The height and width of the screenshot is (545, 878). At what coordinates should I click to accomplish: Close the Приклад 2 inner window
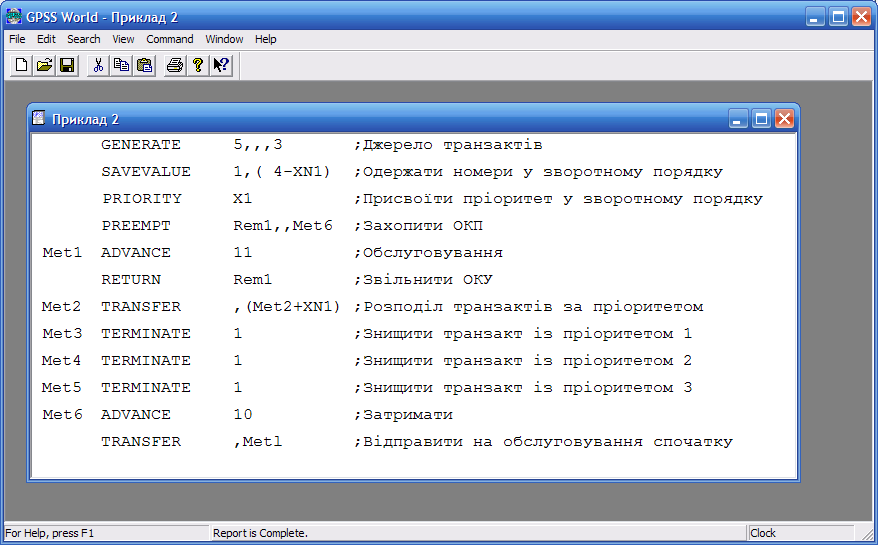(x=784, y=119)
